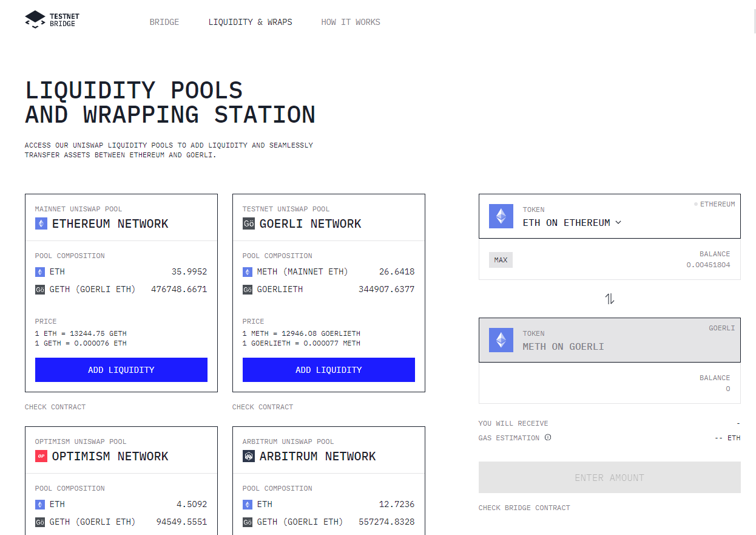Click the Arbitrum Network icon
The width and height of the screenshot is (756, 535).
point(248,456)
